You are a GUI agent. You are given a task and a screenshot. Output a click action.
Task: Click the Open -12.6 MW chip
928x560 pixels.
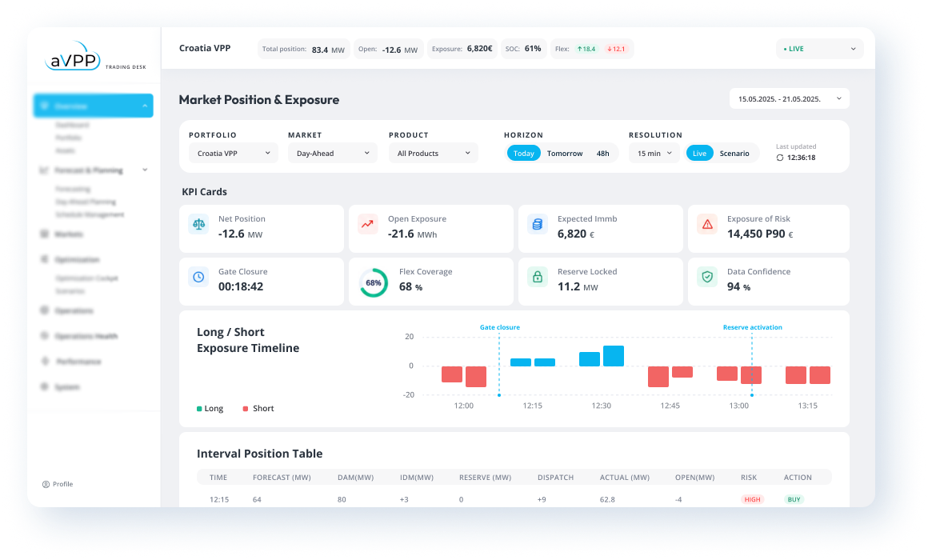click(388, 49)
